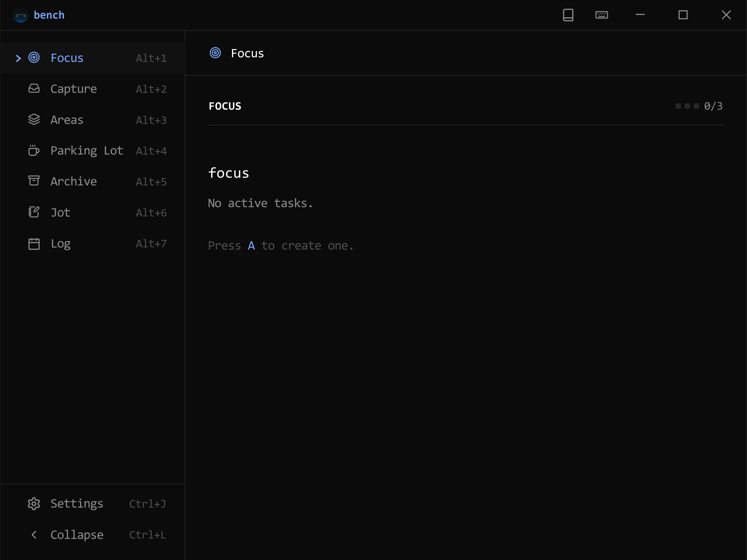Click the uppercase FOCUS section heading

click(225, 106)
